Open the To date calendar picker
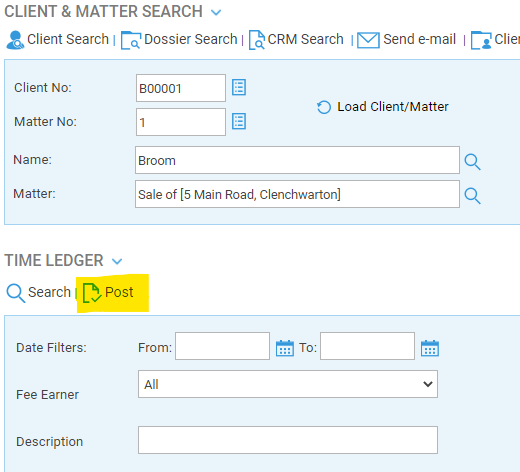Screen dimensions: 520x472 pos(430,348)
